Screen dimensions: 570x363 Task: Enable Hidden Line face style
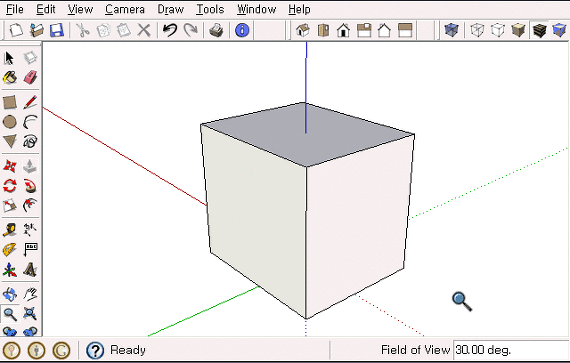[498, 30]
